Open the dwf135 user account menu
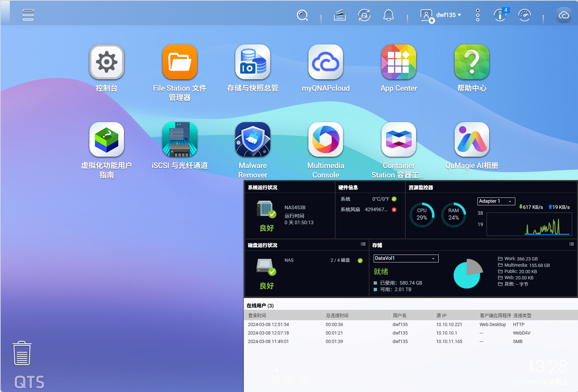This screenshot has width=578, height=392. point(441,15)
